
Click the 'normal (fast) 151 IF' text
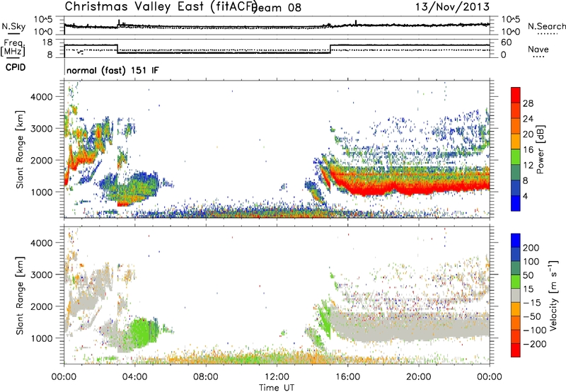(x=112, y=70)
